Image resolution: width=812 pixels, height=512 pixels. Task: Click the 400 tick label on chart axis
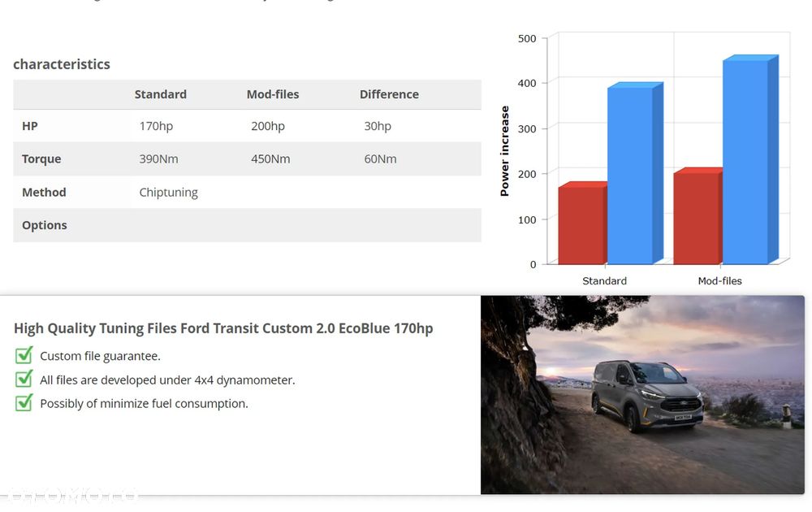[x=527, y=84]
